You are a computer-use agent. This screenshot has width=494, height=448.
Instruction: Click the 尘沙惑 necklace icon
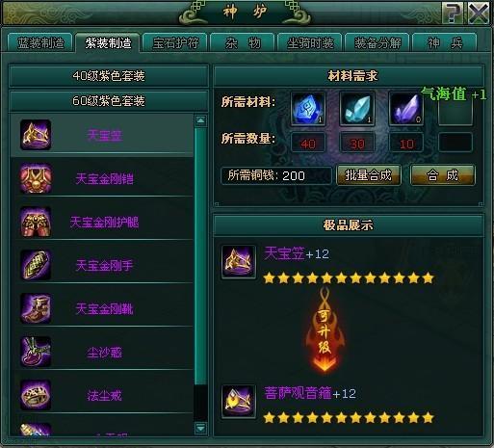36,352
